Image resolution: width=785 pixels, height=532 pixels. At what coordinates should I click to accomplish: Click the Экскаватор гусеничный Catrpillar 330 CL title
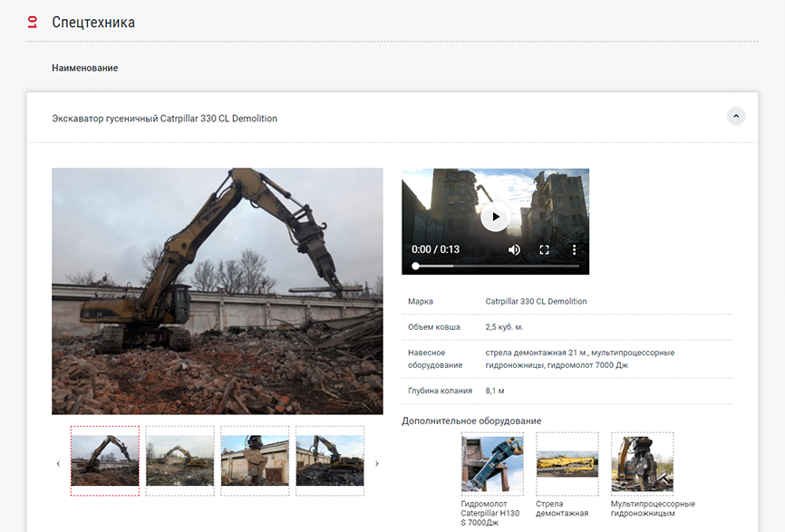coord(165,119)
